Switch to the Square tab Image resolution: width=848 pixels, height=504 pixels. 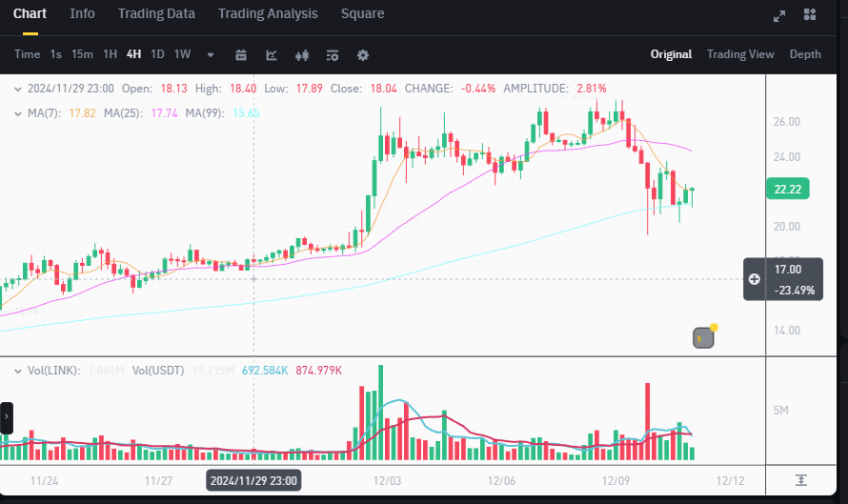pyautogui.click(x=362, y=13)
